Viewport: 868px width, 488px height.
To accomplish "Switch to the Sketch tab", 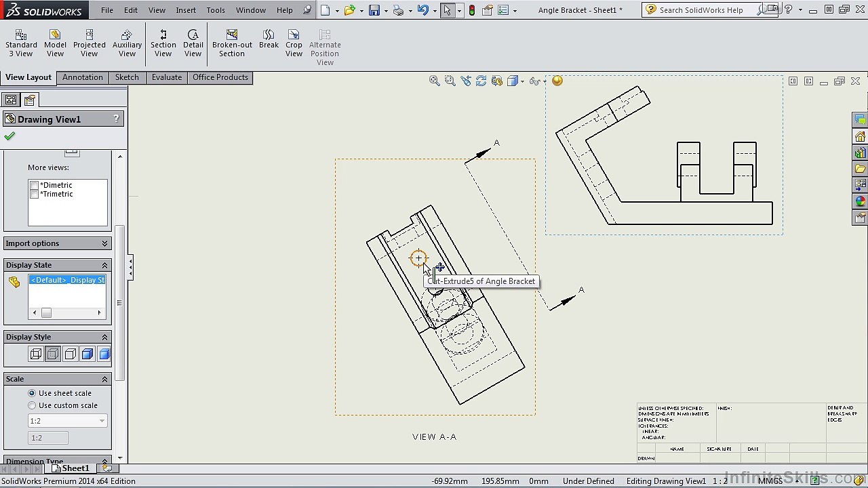I will (x=127, y=77).
